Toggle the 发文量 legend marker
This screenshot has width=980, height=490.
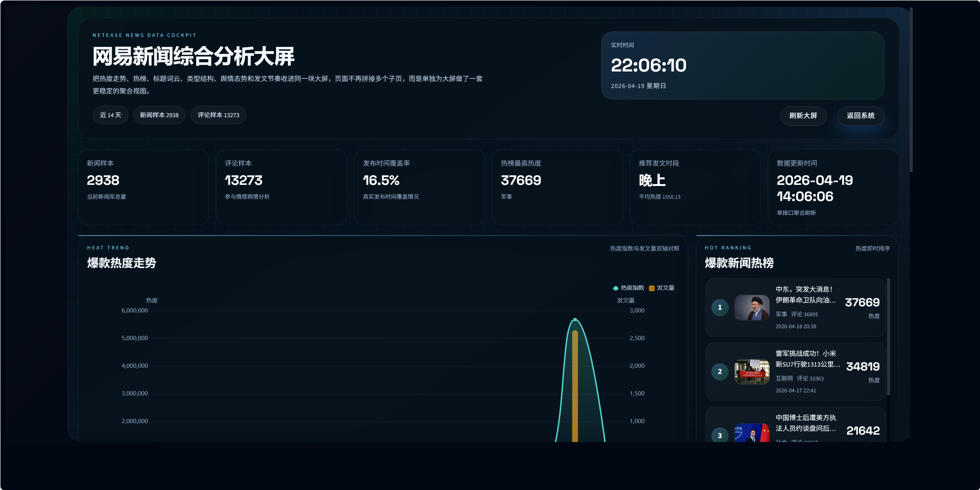coord(652,288)
